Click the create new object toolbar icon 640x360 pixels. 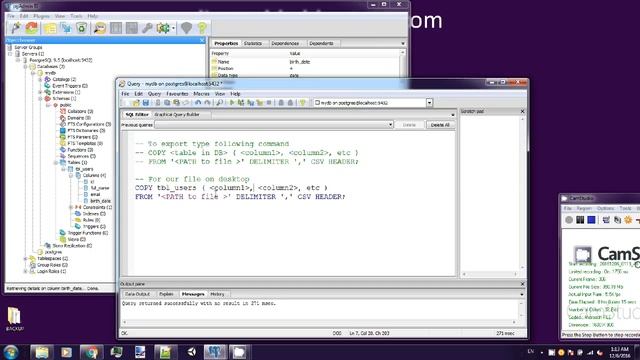click(66, 28)
